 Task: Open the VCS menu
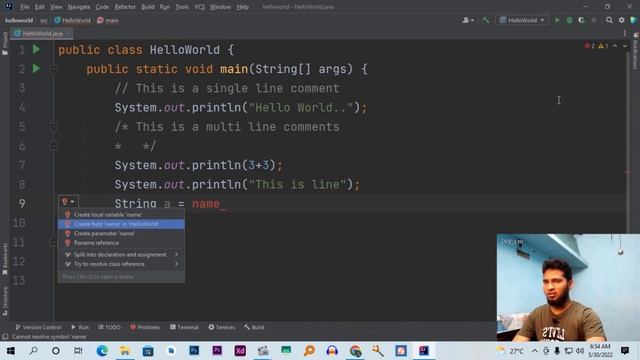pyautogui.click(x=199, y=7)
